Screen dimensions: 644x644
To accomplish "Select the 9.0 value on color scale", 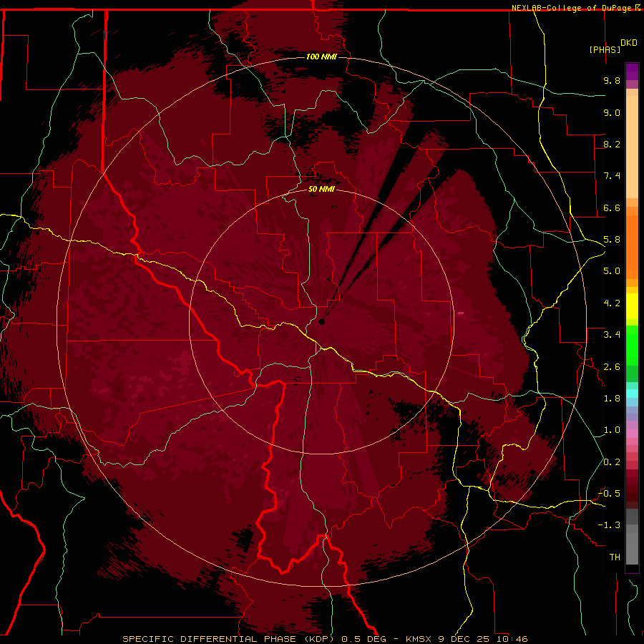I will tap(612, 112).
